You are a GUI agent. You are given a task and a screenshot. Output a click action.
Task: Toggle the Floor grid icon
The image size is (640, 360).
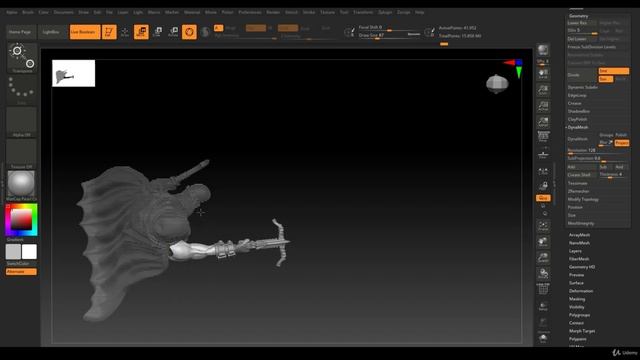coord(543,154)
